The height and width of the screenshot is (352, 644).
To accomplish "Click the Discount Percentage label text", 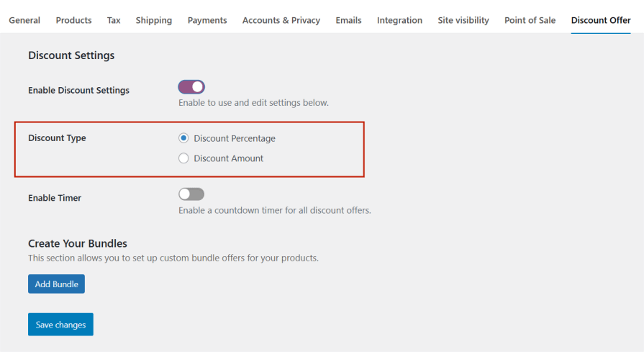I will [235, 138].
